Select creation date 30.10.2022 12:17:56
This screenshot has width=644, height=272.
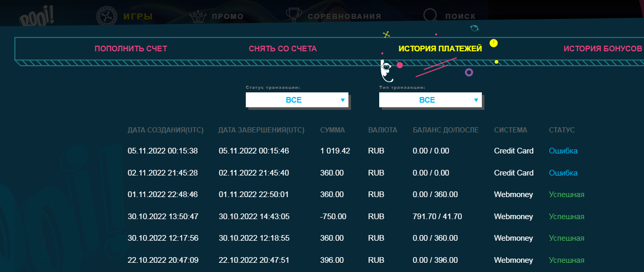coord(163,238)
